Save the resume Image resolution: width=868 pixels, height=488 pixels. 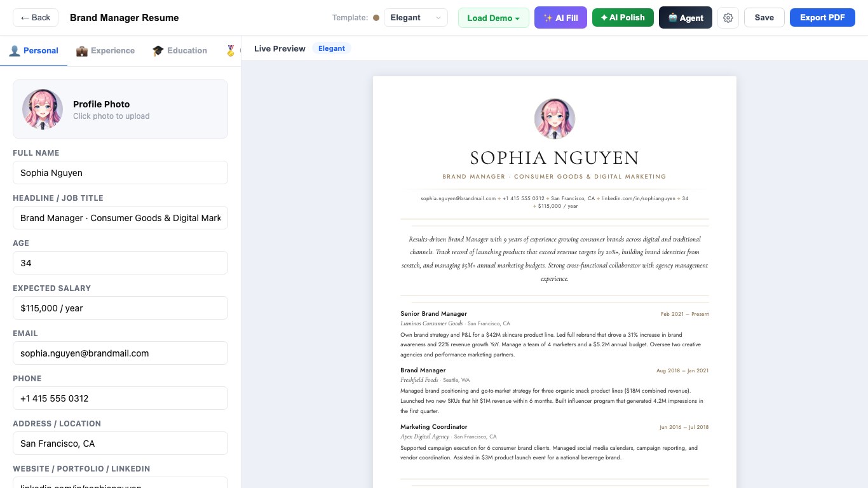764,18
